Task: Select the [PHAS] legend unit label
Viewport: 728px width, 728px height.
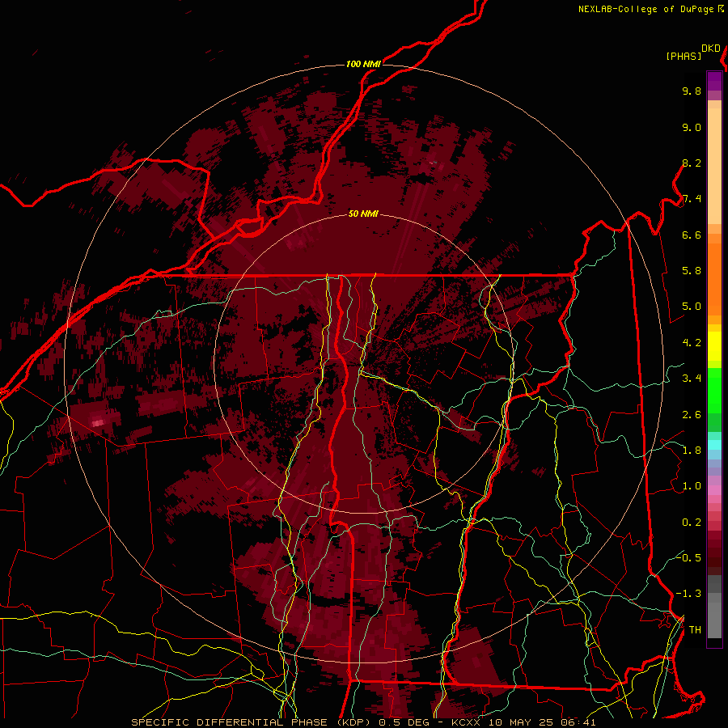Action: 684,56
